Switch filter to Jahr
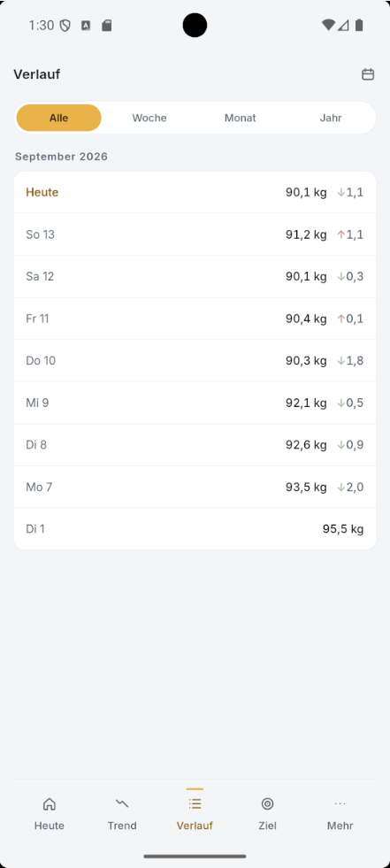This screenshot has width=390, height=868. 331,118
